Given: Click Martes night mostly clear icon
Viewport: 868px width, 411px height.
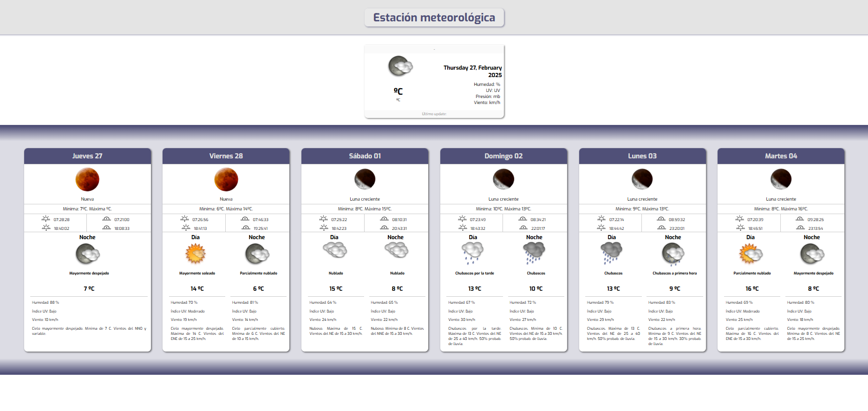Looking at the screenshot, I should coord(812,254).
